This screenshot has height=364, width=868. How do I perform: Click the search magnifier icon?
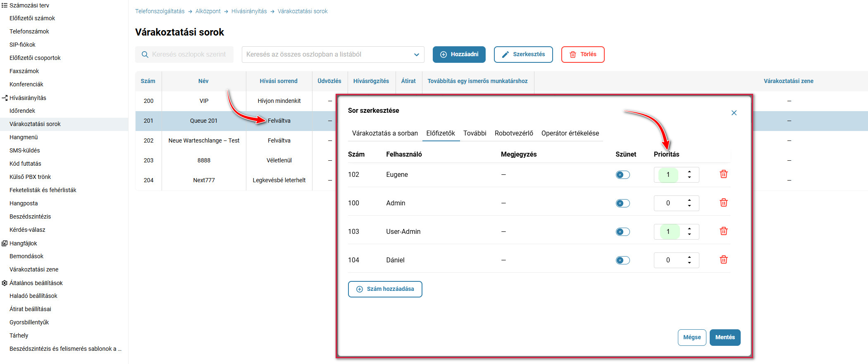tap(145, 55)
